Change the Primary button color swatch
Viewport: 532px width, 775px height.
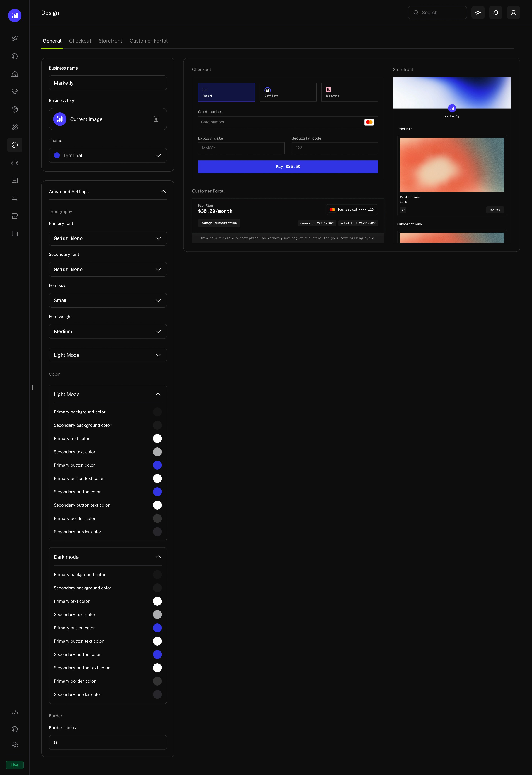[157, 465]
